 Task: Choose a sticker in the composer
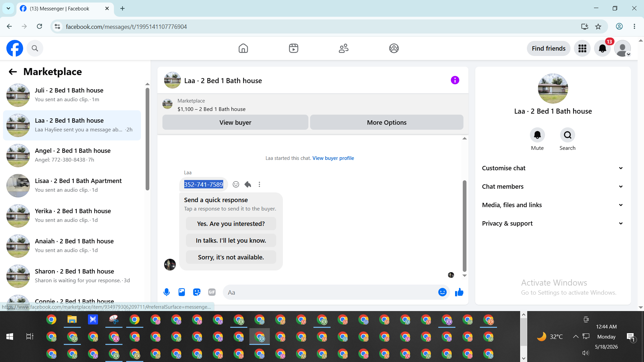[197, 292]
